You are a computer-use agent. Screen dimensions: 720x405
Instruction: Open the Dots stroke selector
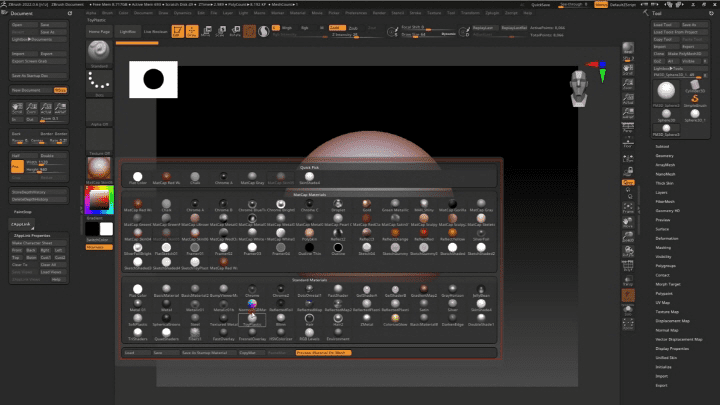99,82
